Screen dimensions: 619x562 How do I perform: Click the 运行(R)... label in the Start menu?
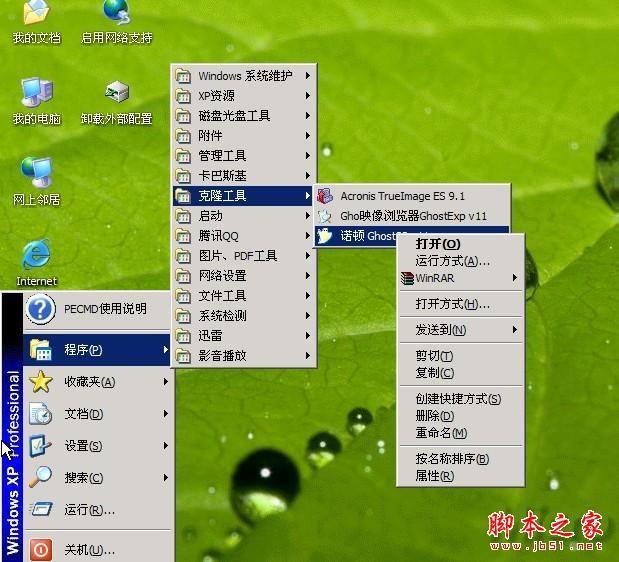tap(90, 510)
